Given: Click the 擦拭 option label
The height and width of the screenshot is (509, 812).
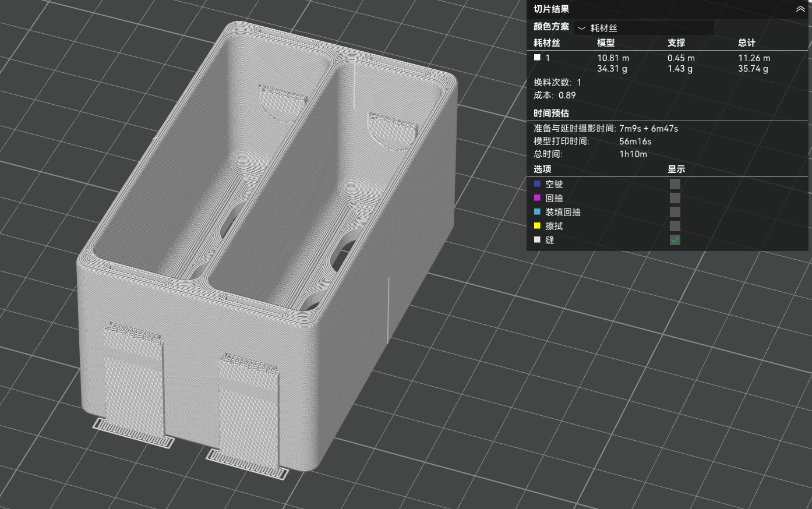Looking at the screenshot, I should point(554,226).
